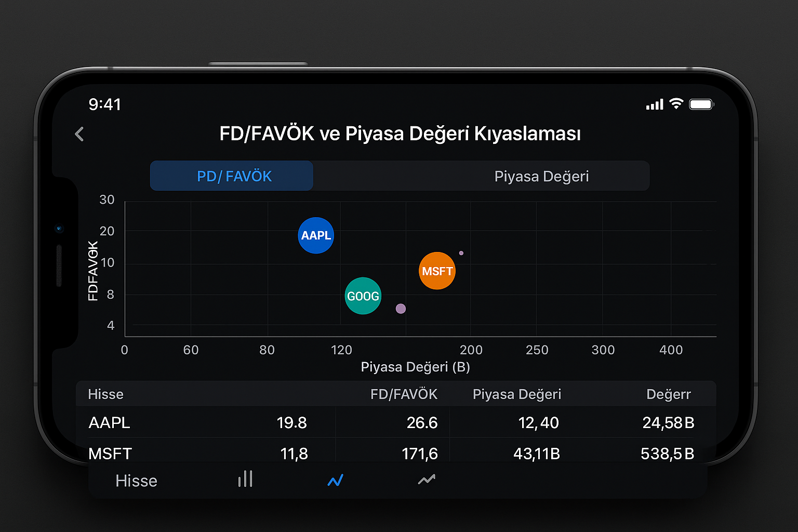This screenshot has width=798, height=532.
Task: Select the blue AAPL bubble
Action: pyautogui.click(x=316, y=235)
